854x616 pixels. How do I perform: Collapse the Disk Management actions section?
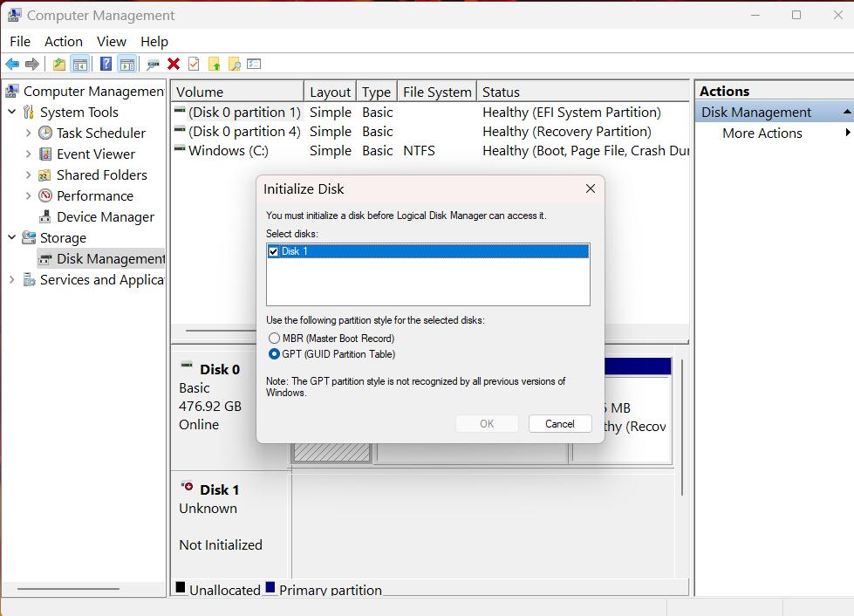(x=847, y=112)
